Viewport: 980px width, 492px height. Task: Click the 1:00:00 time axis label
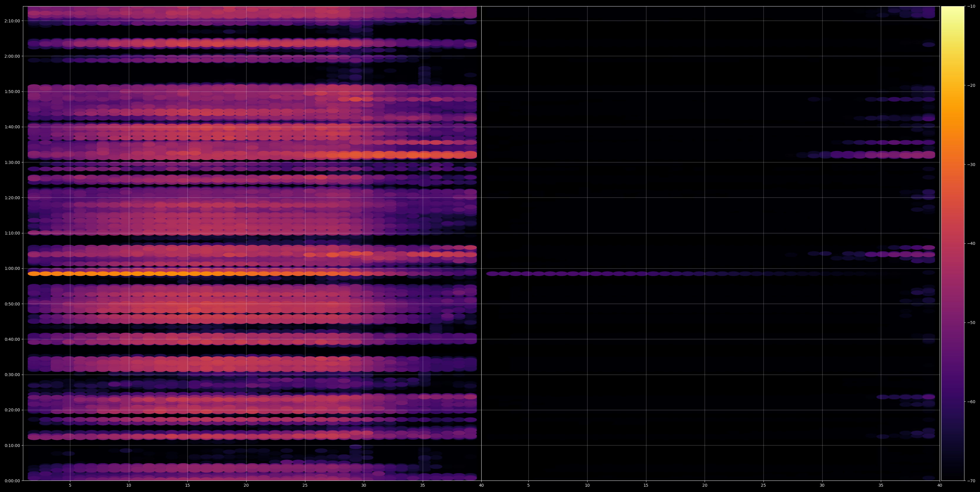pos(12,269)
